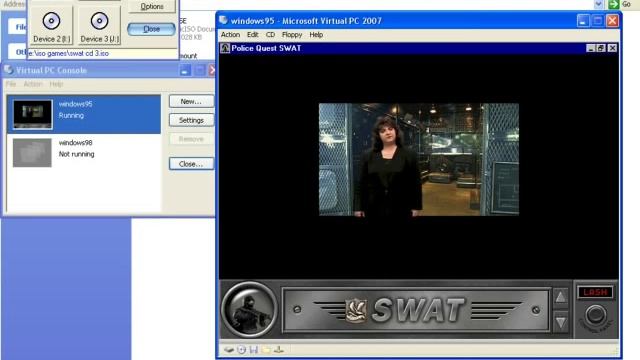Screen dimensions: 640x360
Task: Minimize the Police Quest SWAT window
Action: coord(590,48)
